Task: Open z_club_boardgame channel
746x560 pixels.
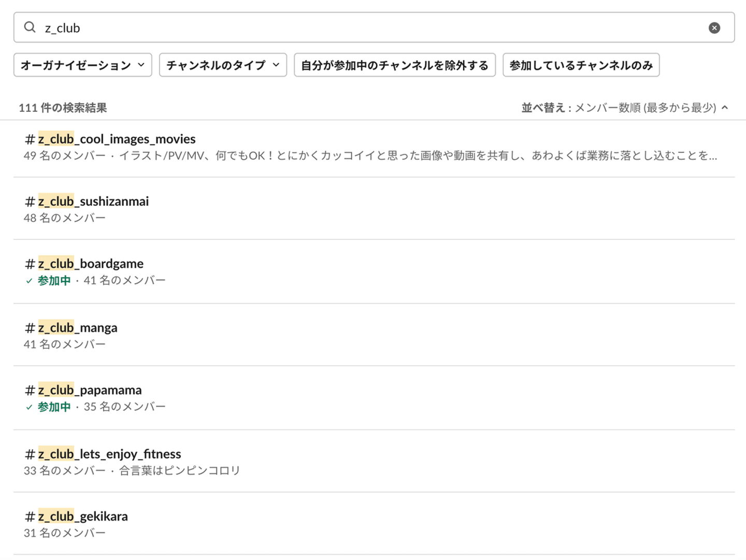Action: pyautogui.click(x=91, y=264)
